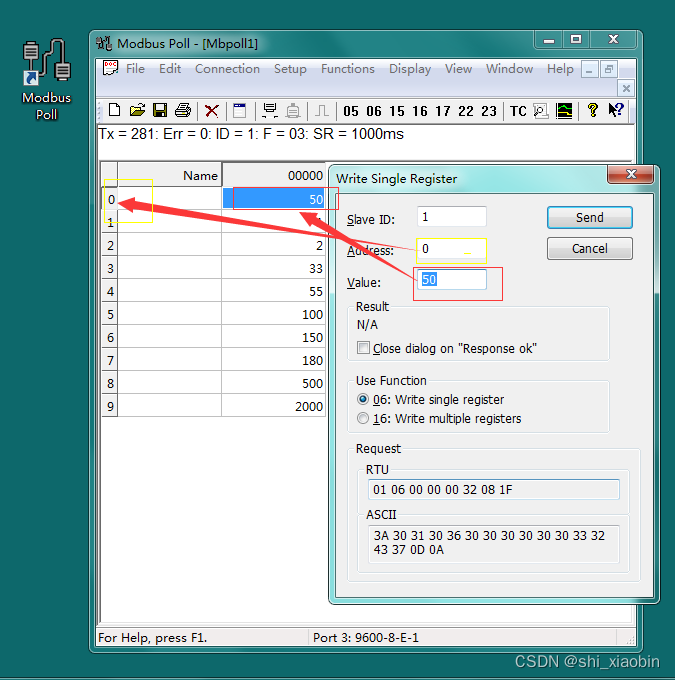Minimize the inner Mbpoll1 child window
This screenshot has width=675, height=680.
589,69
